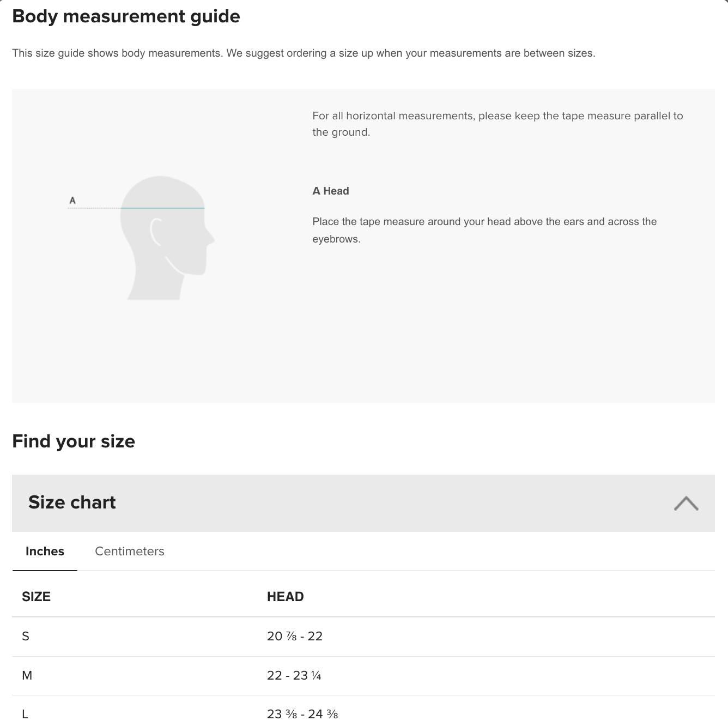Click the SIZE column header
The height and width of the screenshot is (727, 728).
[36, 596]
